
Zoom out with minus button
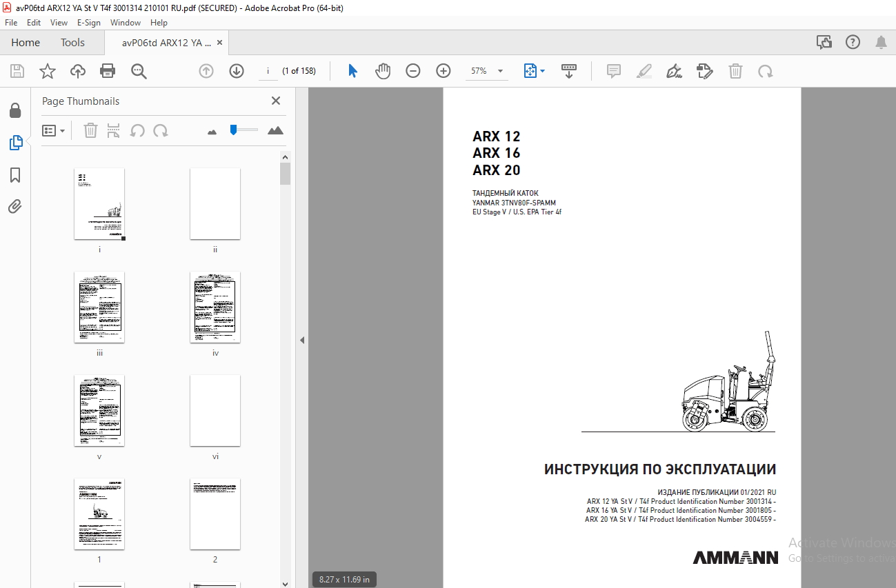coord(413,71)
